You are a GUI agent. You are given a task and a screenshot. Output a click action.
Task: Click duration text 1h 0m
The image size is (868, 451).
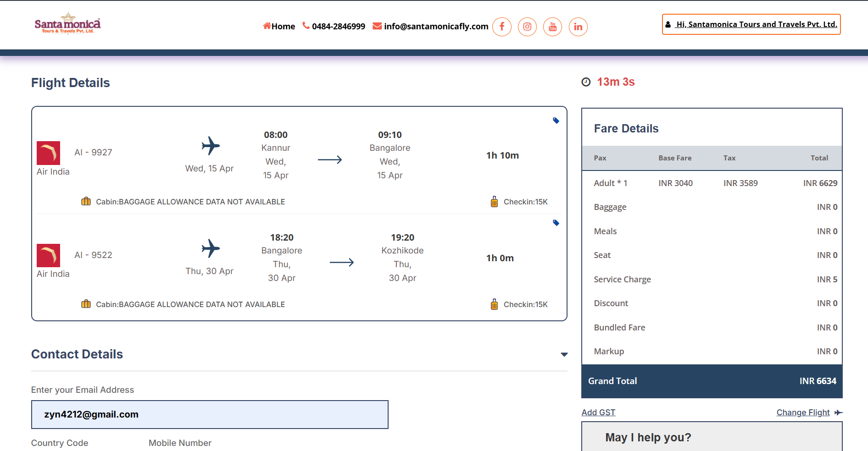coord(500,258)
